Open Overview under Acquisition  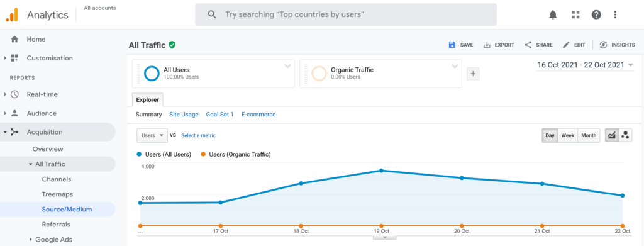pos(48,149)
